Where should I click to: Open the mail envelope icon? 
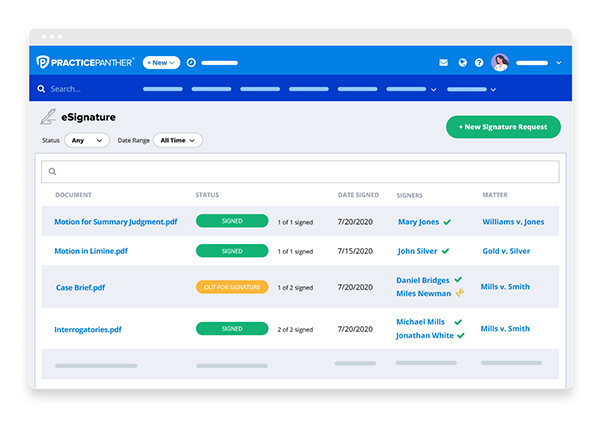[x=443, y=62]
